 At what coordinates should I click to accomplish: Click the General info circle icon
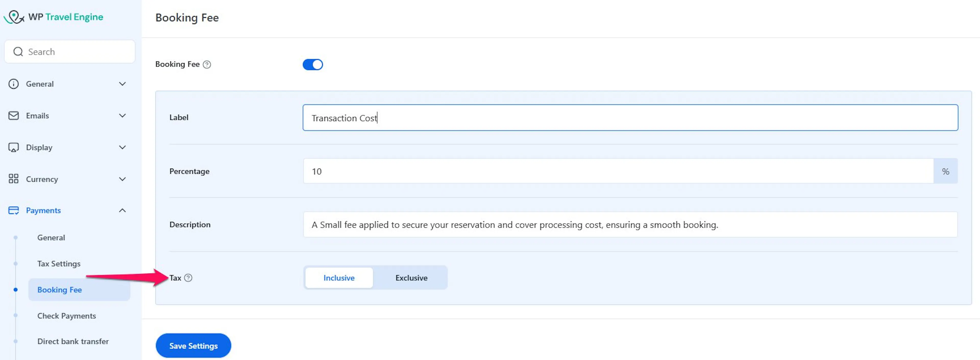click(x=13, y=84)
